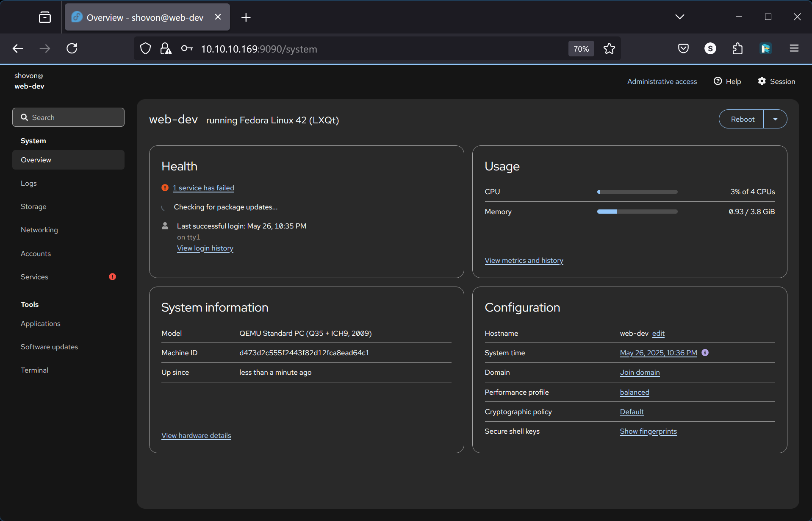Click the Help question mark icon
812x521 pixels.
tap(718, 81)
